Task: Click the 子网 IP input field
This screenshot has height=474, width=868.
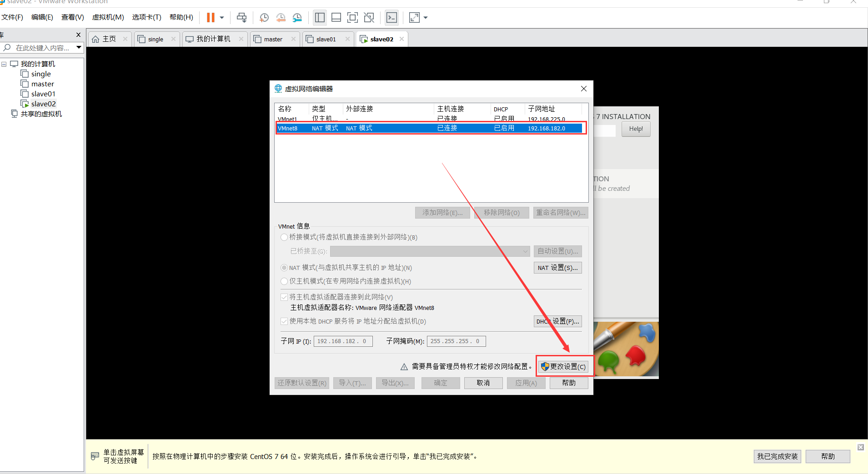Action: (x=343, y=341)
